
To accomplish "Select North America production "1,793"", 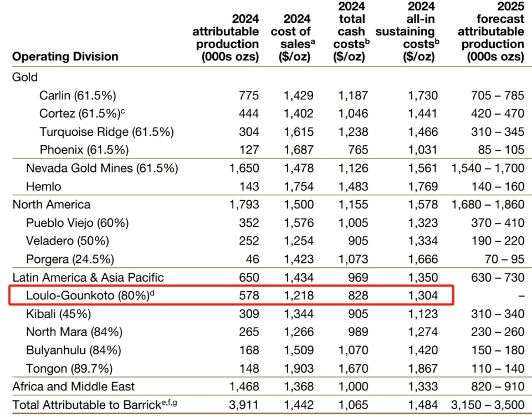I will pyautogui.click(x=244, y=205).
